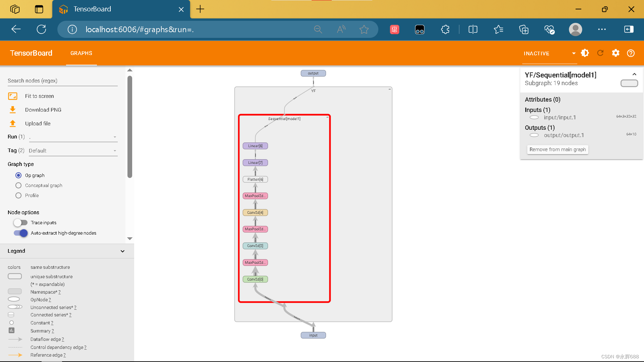Click the Search nodes regex field
This screenshot has width=644, height=362.
[x=62, y=81]
